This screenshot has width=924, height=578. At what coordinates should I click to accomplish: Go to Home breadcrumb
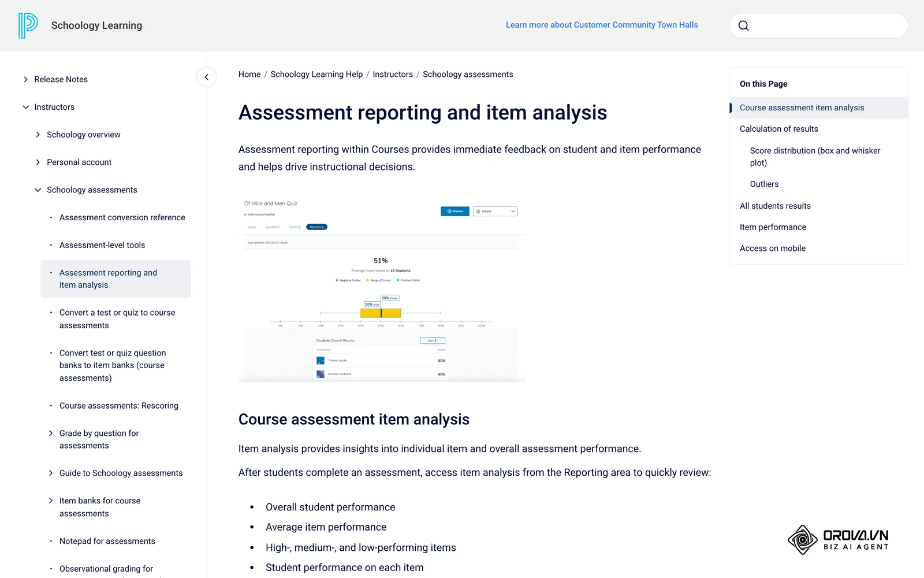click(x=249, y=74)
